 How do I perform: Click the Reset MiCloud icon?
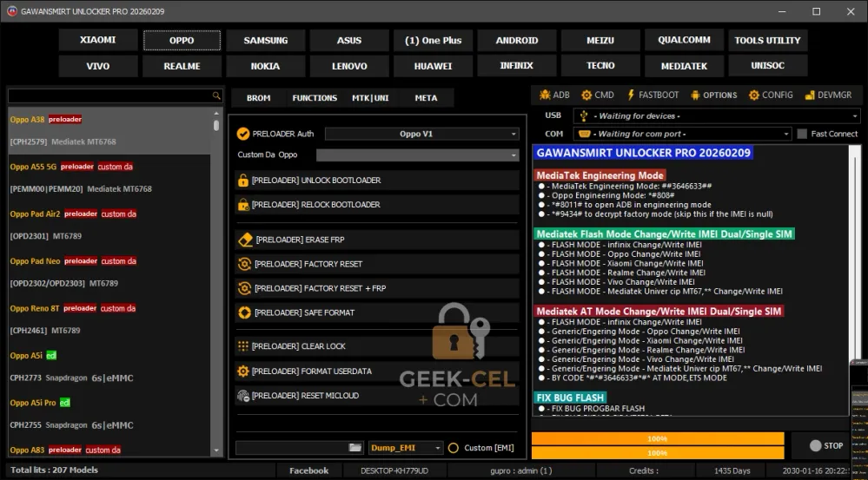[x=243, y=396]
